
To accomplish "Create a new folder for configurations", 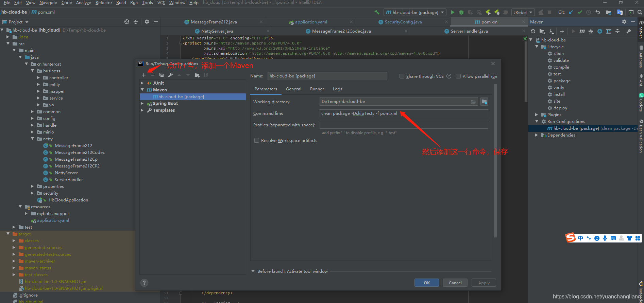I will [x=197, y=75].
